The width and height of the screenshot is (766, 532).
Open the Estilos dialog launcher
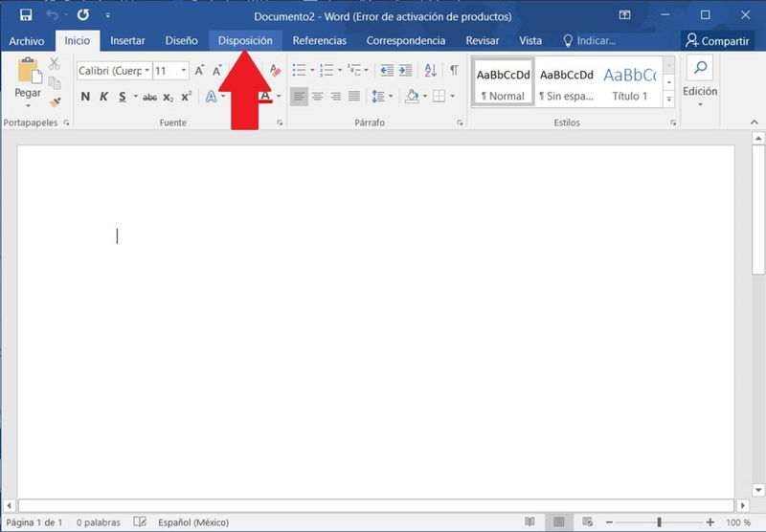[x=674, y=123]
